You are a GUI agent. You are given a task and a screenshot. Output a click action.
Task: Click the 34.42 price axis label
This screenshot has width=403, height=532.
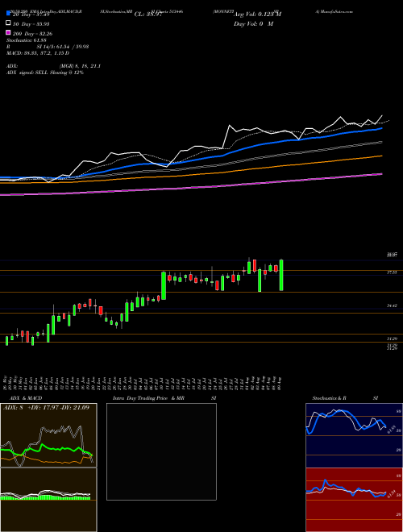[393, 305]
